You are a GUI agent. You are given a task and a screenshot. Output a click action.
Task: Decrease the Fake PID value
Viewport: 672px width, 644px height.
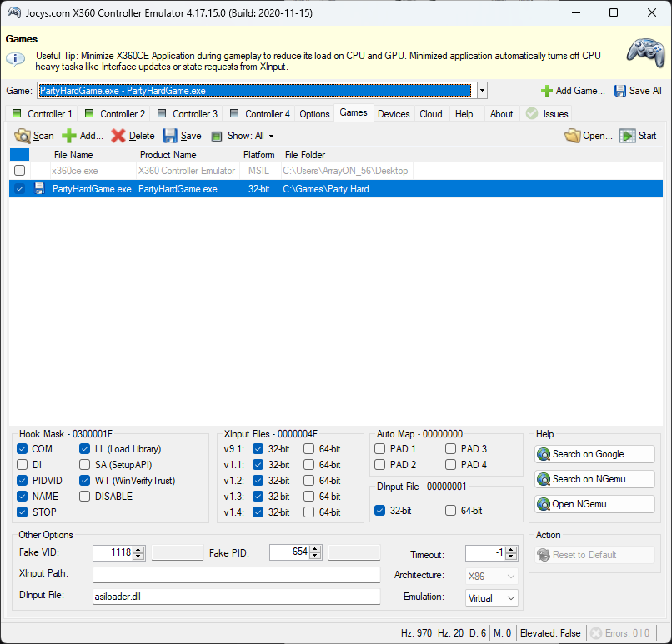(315, 556)
